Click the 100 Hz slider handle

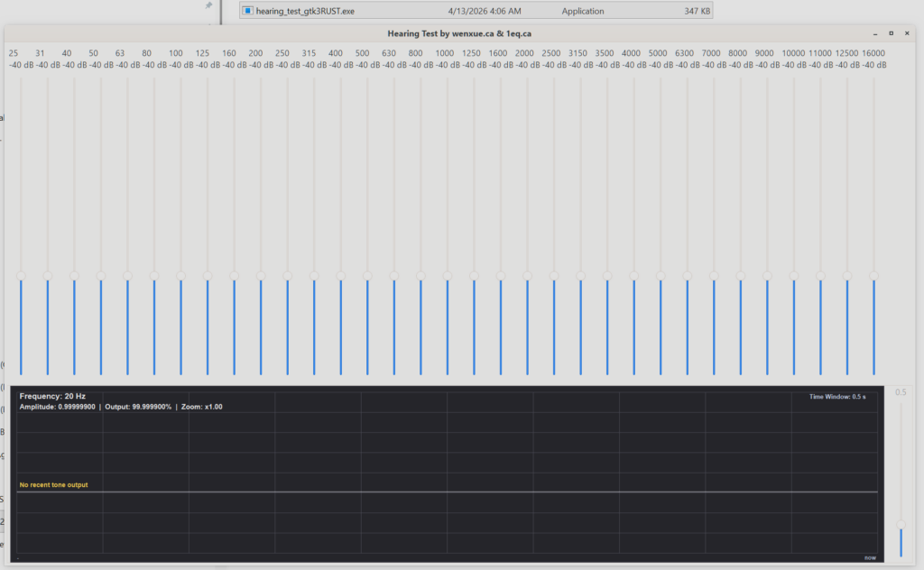(180, 275)
